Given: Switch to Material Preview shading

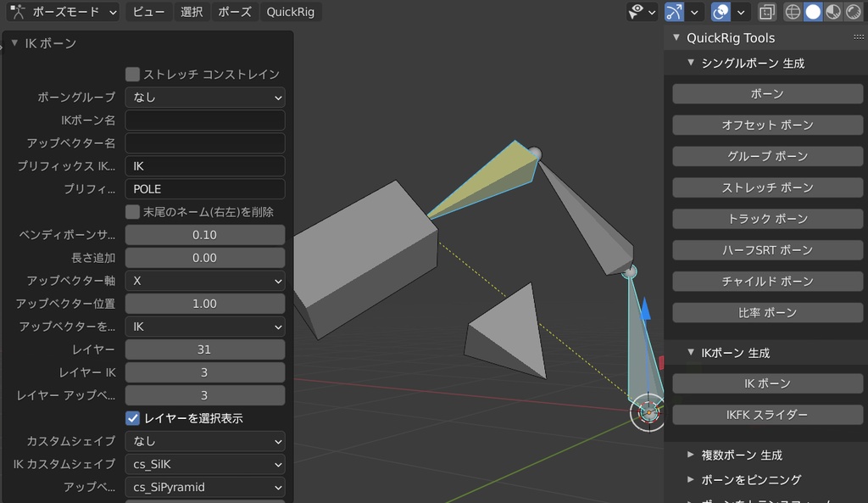Looking at the screenshot, I should pos(835,12).
